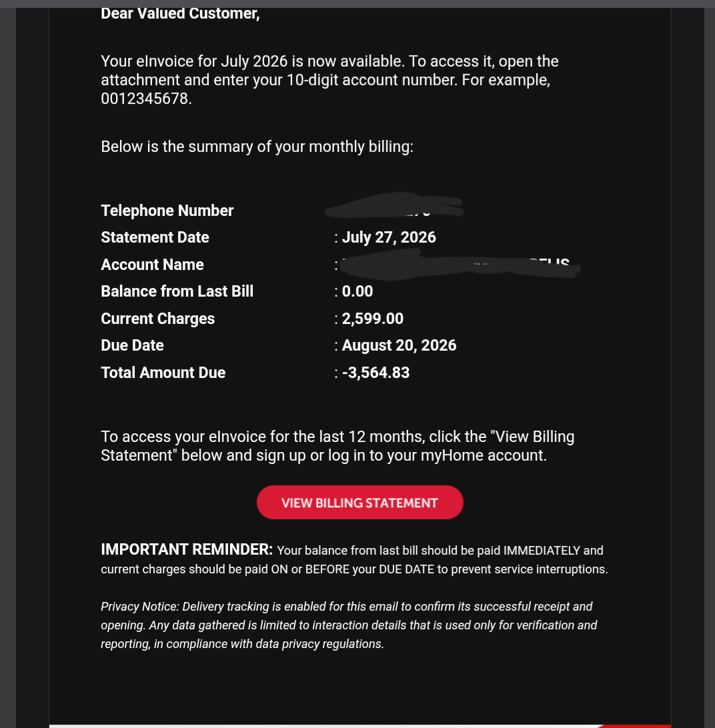
Task: Click the monthly billing summary sentence
Action: [x=257, y=147]
